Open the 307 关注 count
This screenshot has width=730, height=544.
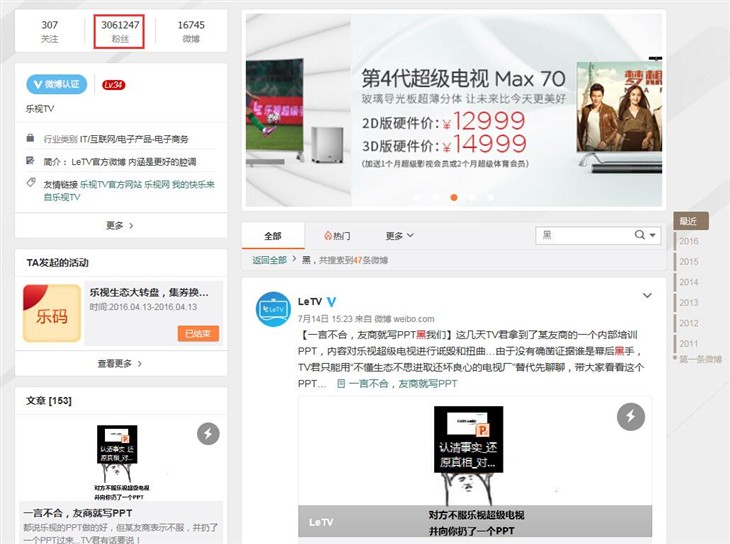point(50,31)
